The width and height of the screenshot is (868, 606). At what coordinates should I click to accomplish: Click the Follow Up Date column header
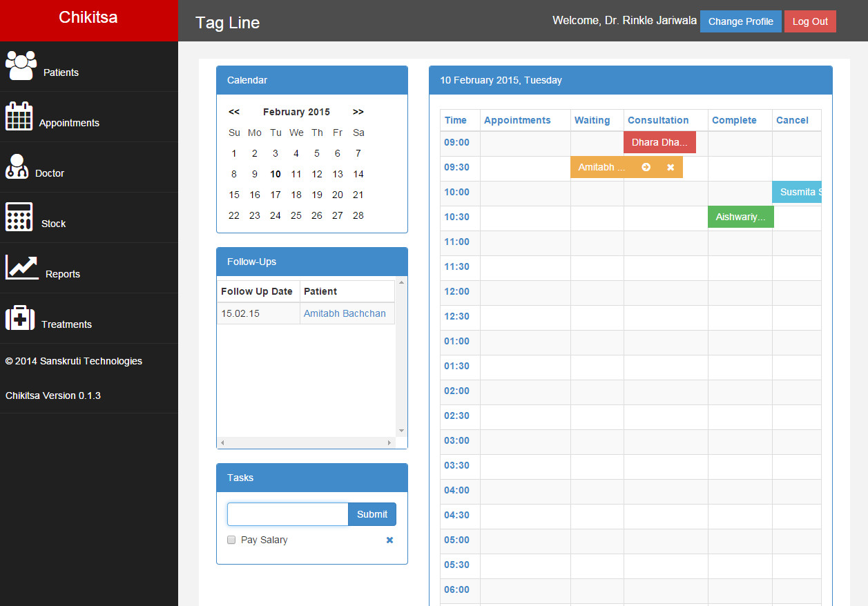pos(257,291)
